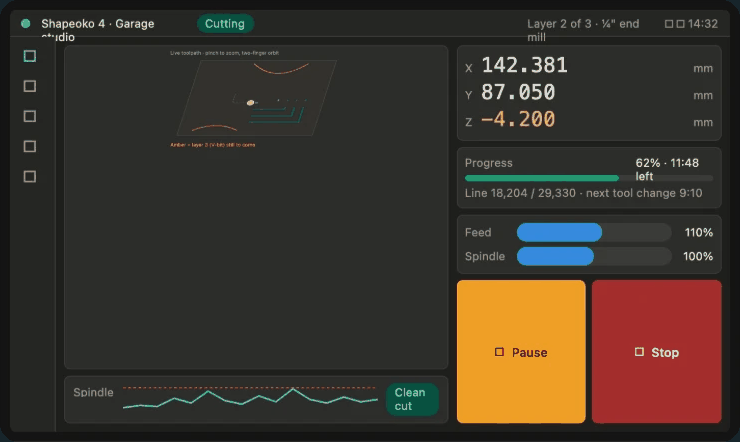Pause the cutting job
Screen dimensions: 740x442
tap(521, 351)
